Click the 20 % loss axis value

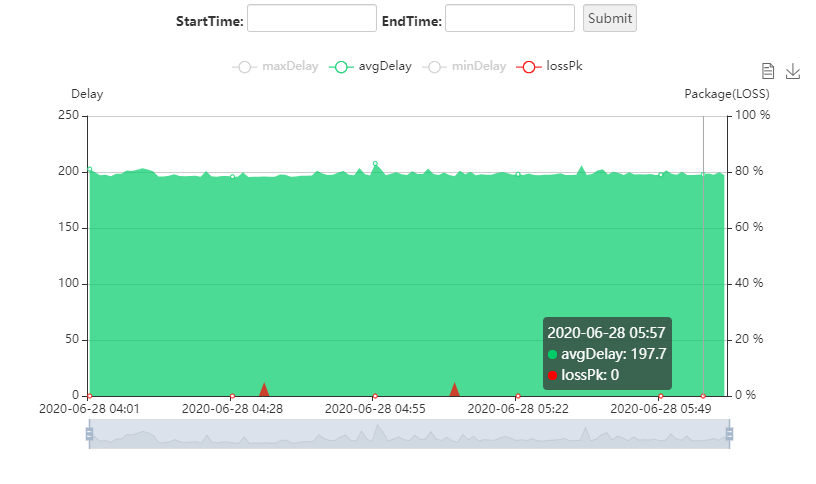point(749,339)
